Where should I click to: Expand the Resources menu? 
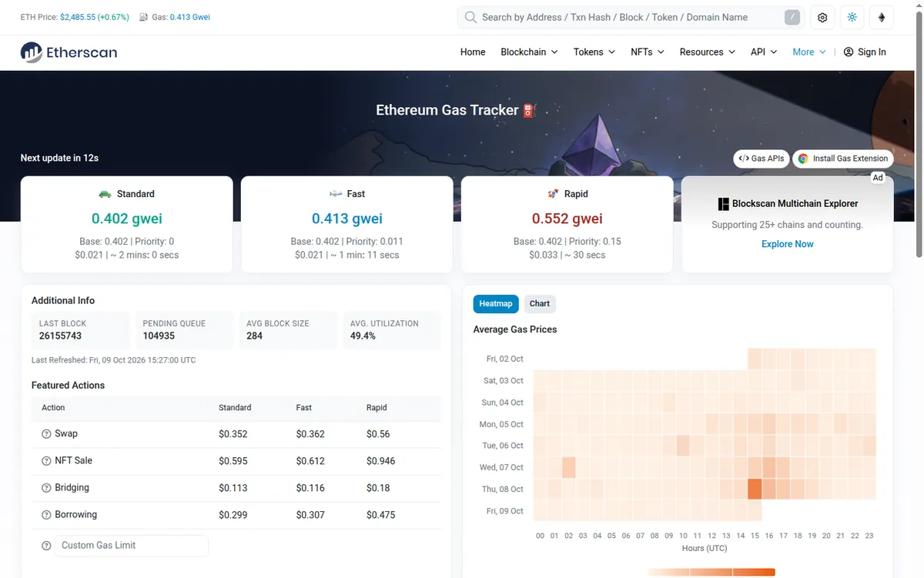click(x=708, y=52)
